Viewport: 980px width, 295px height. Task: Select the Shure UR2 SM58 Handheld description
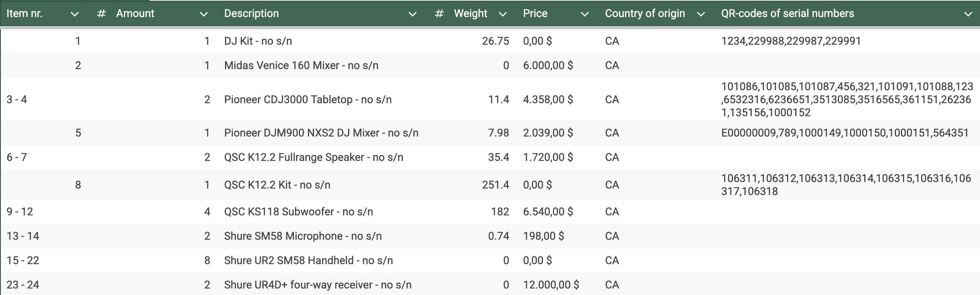(309, 260)
